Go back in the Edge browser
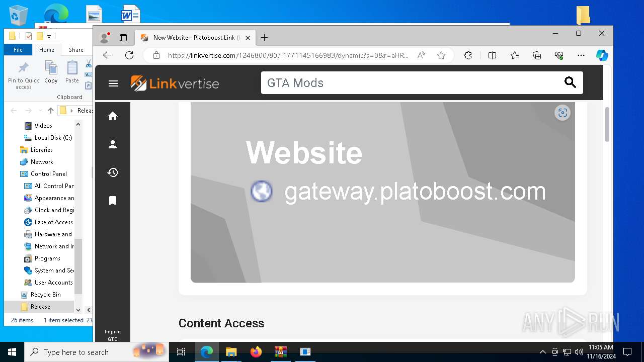This screenshot has height=362, width=644. (107, 55)
